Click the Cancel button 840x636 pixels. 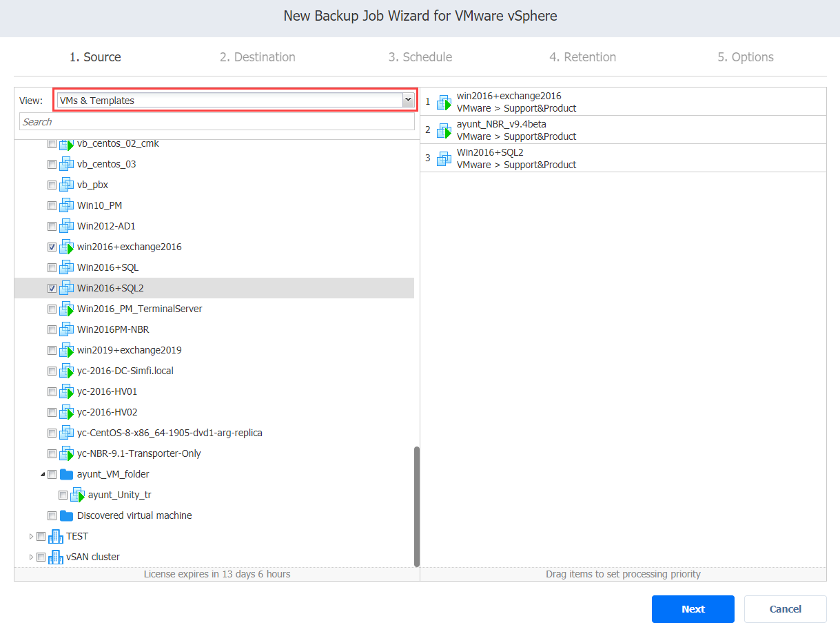coord(786,609)
